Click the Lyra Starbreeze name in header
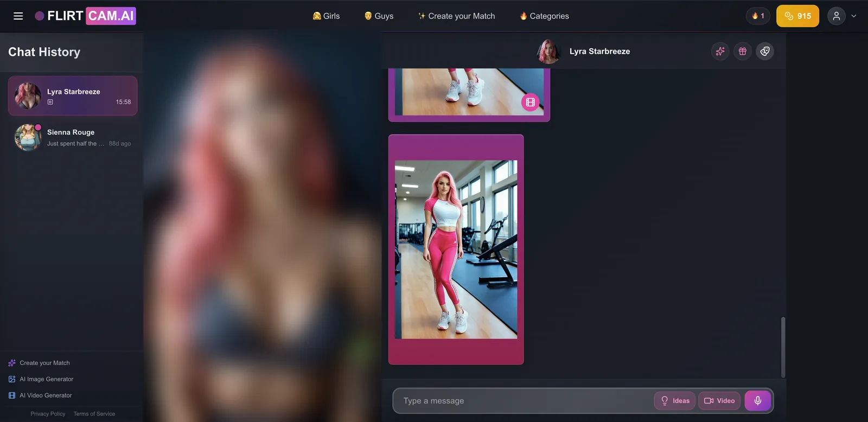 (x=599, y=52)
